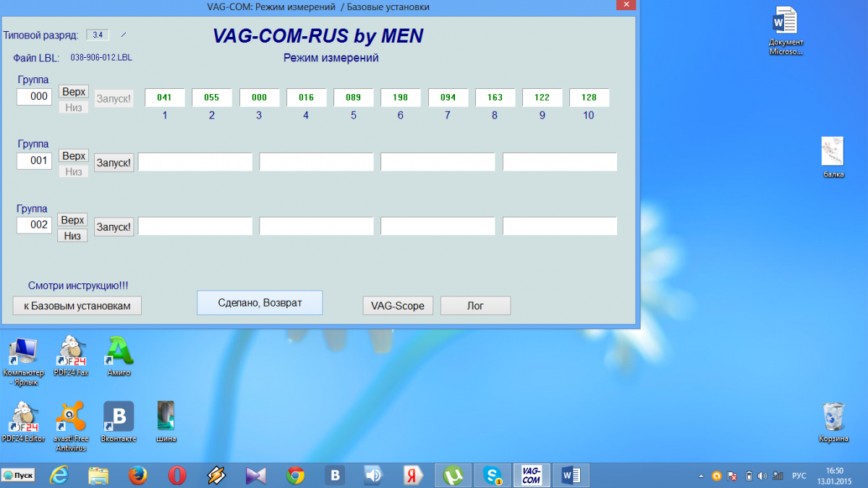Click the Типовой разряд value 3.4

pos(97,35)
